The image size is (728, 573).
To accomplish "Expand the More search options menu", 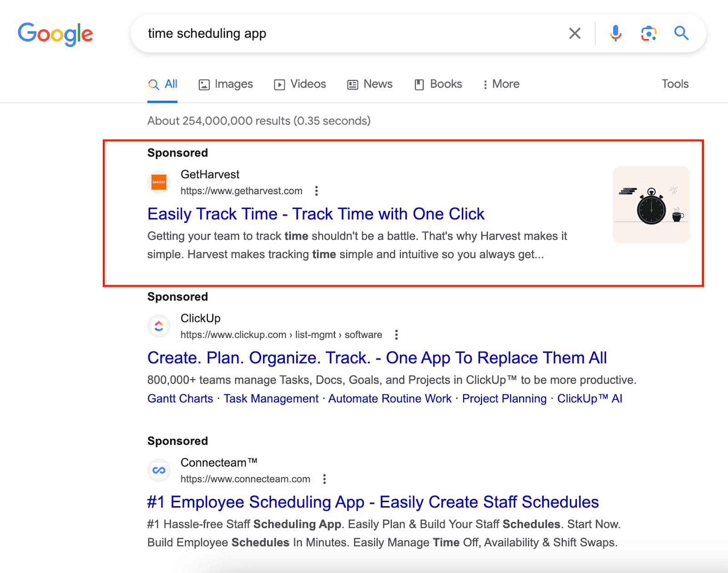I will [x=500, y=84].
